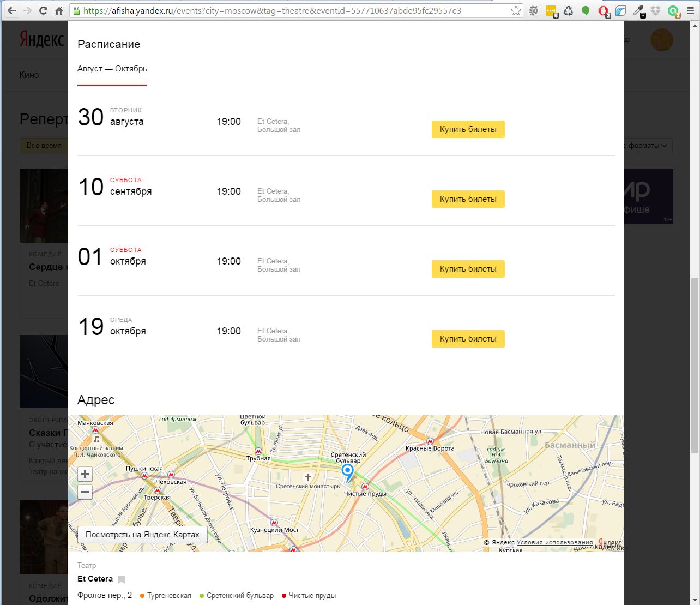Click the blue theatre location pin on map
The image size is (700, 605).
tap(347, 471)
